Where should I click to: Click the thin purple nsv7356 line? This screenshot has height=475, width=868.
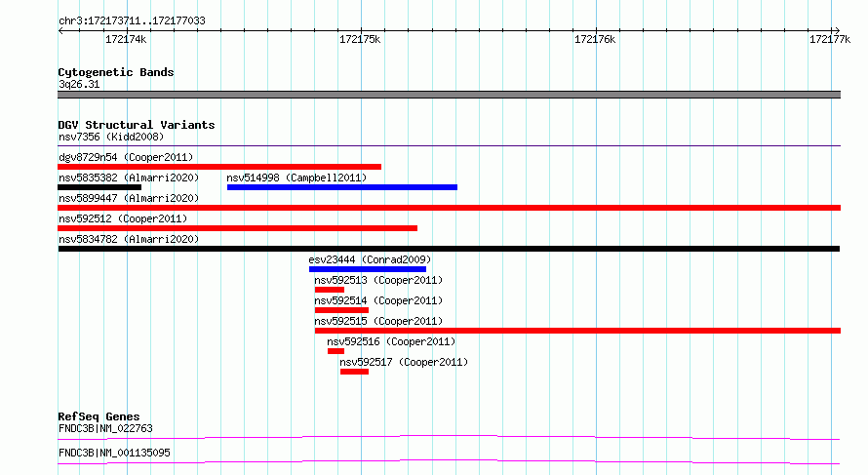tap(449, 145)
